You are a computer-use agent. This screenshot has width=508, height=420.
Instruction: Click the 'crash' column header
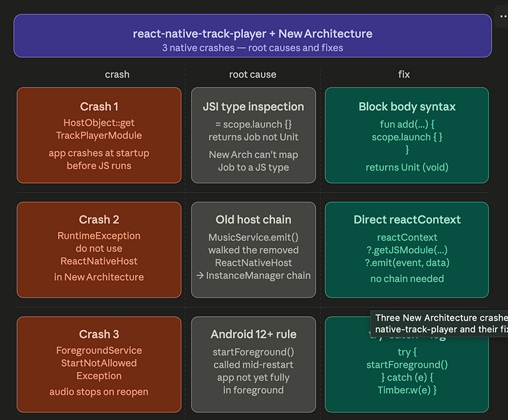click(x=117, y=75)
